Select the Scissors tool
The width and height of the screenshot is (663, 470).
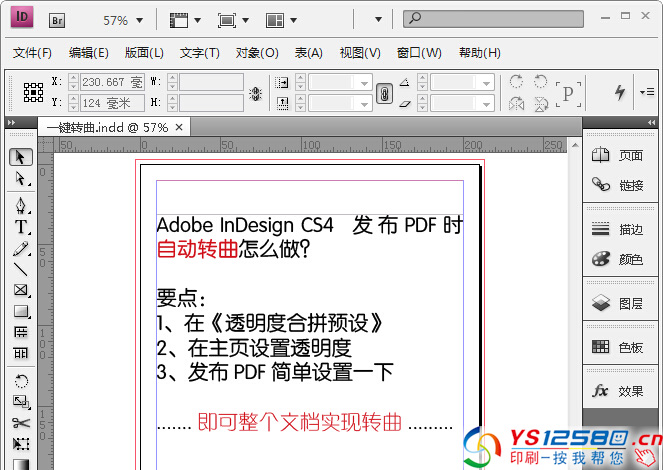click(21, 423)
